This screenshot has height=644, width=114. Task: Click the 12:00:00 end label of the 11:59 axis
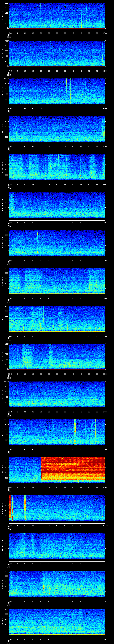(x=105, y=525)
